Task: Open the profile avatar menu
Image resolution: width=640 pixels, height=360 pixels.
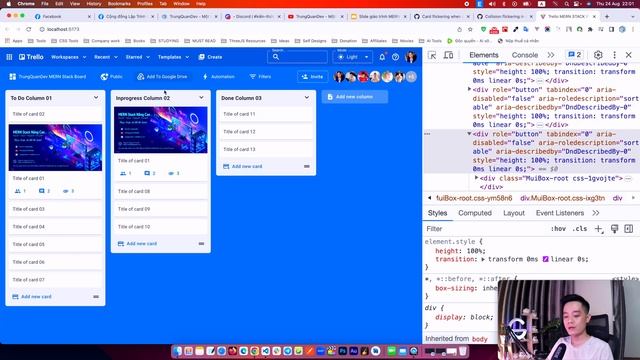Action: pos(411,57)
